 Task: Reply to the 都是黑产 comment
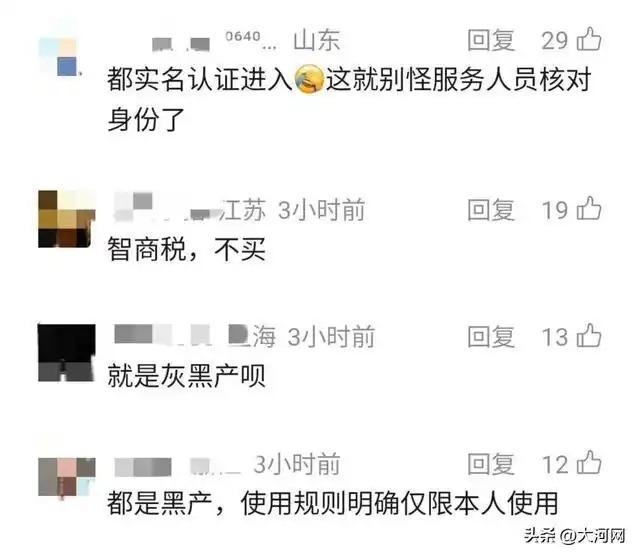491,464
